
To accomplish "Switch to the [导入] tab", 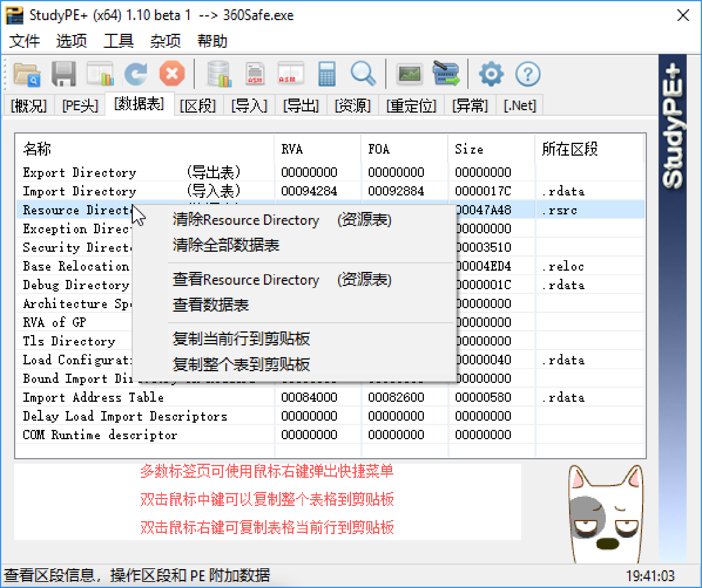I will 250,106.
